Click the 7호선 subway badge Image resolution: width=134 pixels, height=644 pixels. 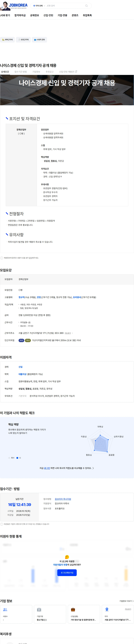[28, 340]
